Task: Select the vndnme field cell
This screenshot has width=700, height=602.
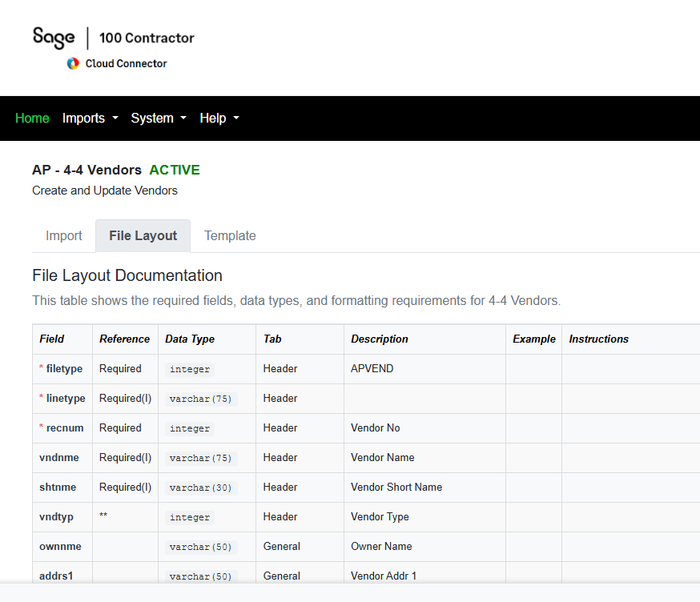Action: point(59,457)
